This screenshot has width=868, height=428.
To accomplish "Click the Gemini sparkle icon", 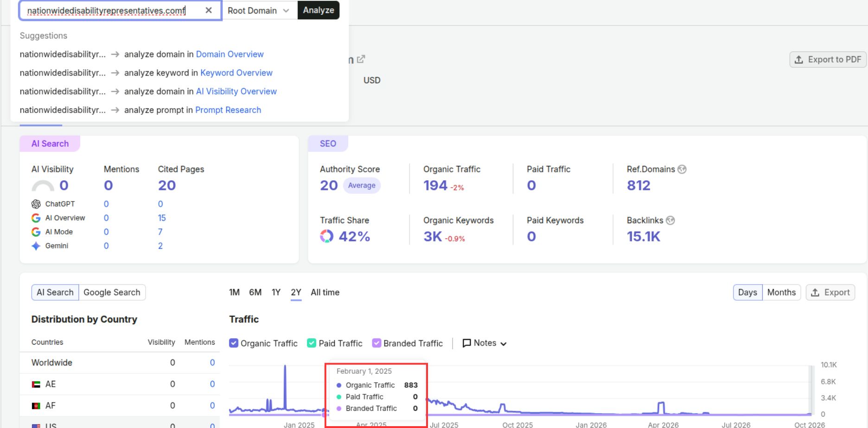I will coord(36,245).
